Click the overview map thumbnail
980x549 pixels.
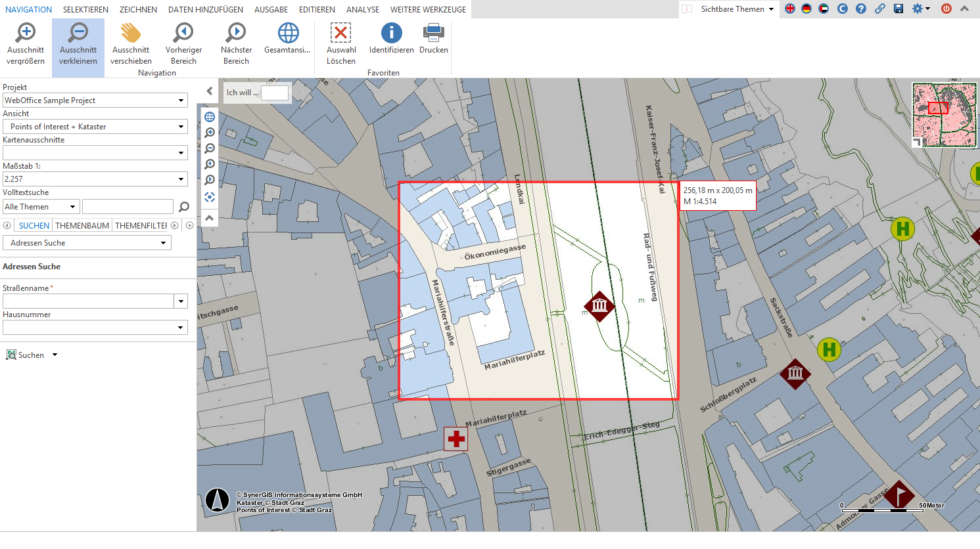944,114
